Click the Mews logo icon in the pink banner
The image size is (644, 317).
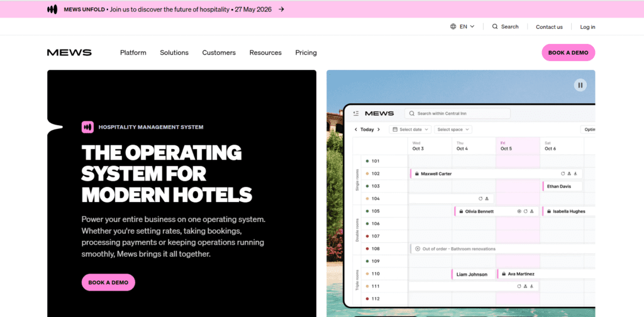[x=52, y=9]
